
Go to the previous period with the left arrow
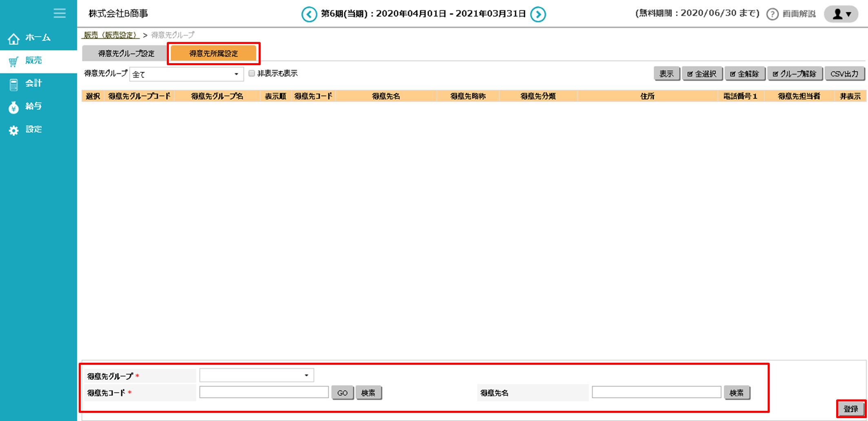309,13
